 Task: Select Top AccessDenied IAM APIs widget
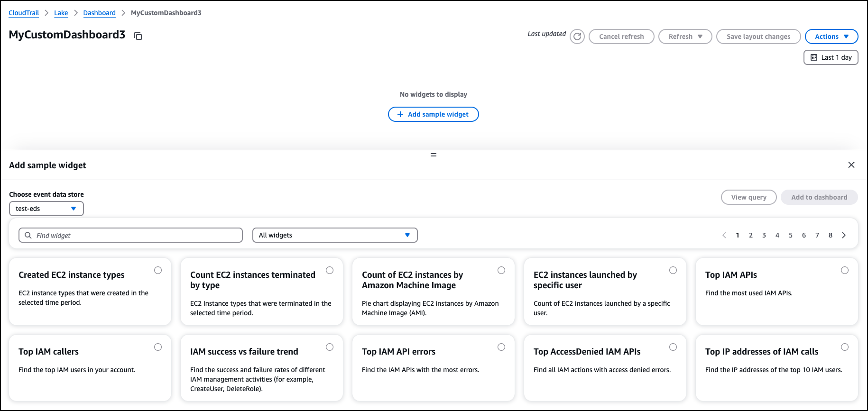673,347
